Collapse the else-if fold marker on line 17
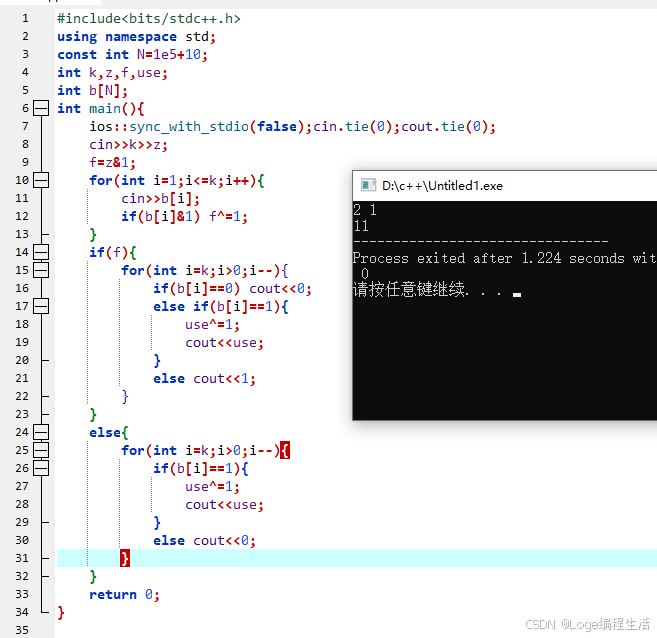657x638 pixels. tap(41, 306)
